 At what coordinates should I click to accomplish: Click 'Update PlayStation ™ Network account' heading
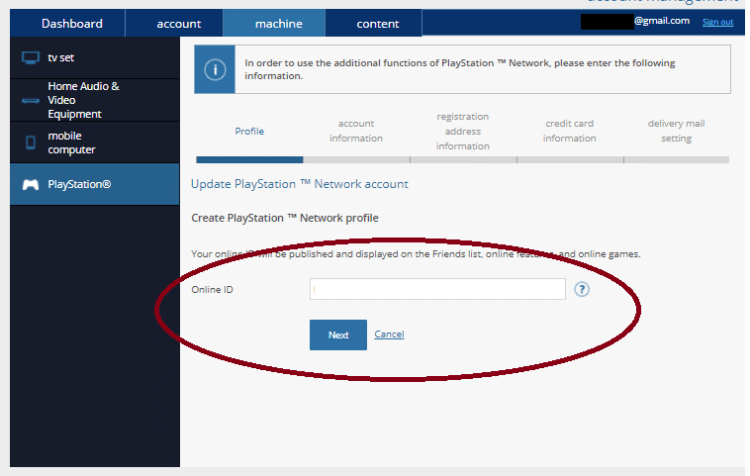coord(299,184)
